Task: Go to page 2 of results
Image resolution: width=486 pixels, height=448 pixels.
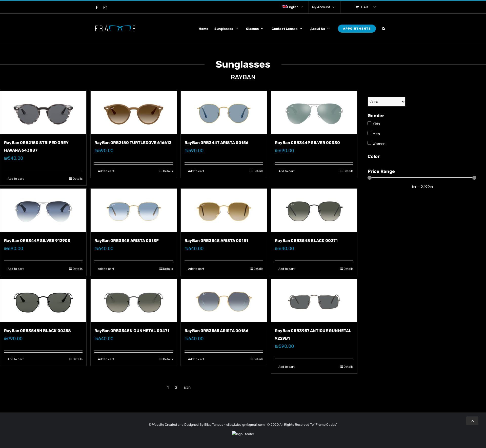Action: [176, 388]
